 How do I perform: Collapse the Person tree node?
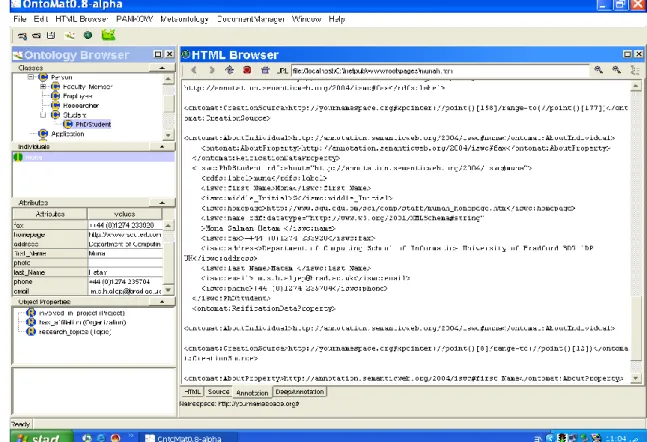point(31,77)
